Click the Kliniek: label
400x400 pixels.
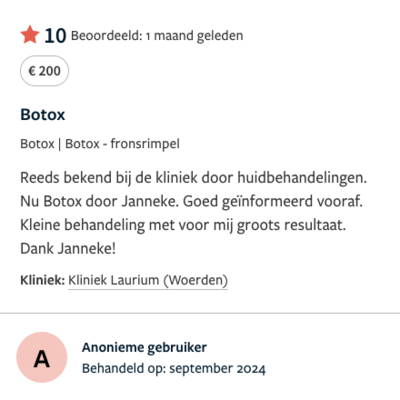pos(42,280)
